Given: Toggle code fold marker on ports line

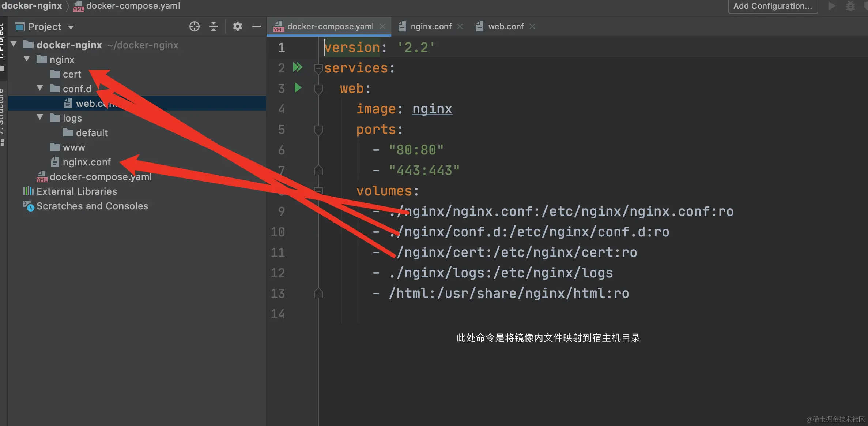Looking at the screenshot, I should 318,130.
